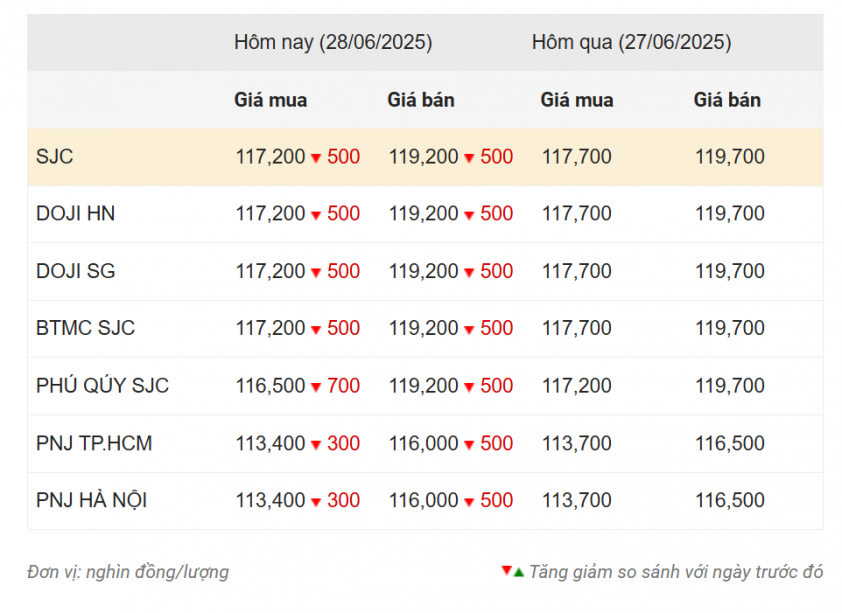The width and height of the screenshot is (842, 613).
Task: Select the DOJI HN row label
Action: click(75, 214)
